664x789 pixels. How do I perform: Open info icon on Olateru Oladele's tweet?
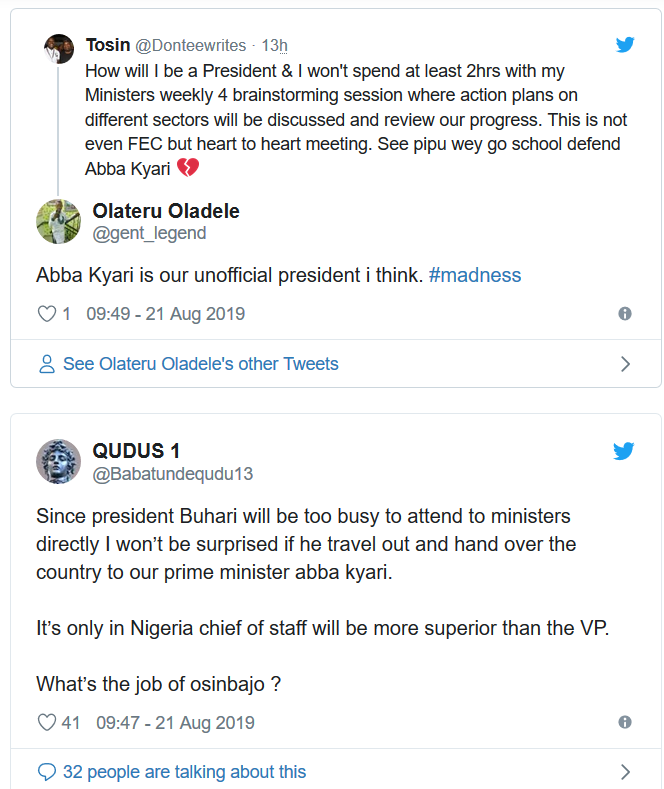coord(625,314)
